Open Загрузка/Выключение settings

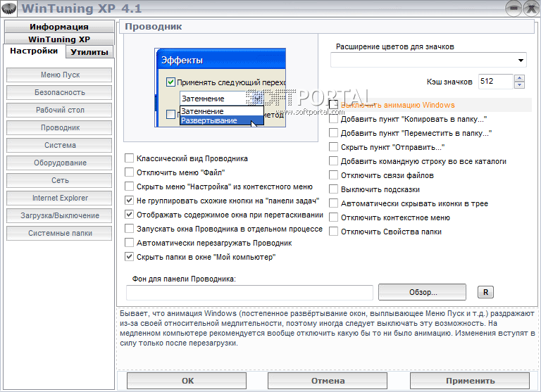pyautogui.click(x=59, y=215)
